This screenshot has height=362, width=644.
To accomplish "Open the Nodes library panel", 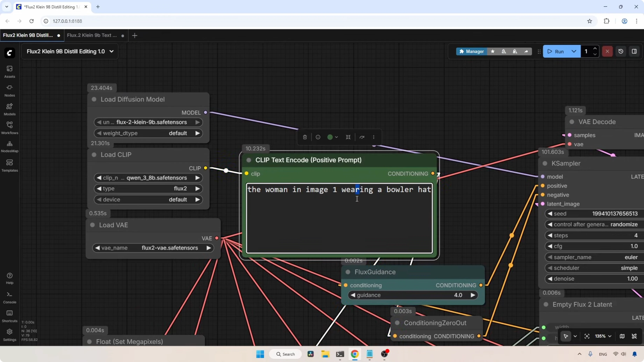I will [x=9, y=90].
